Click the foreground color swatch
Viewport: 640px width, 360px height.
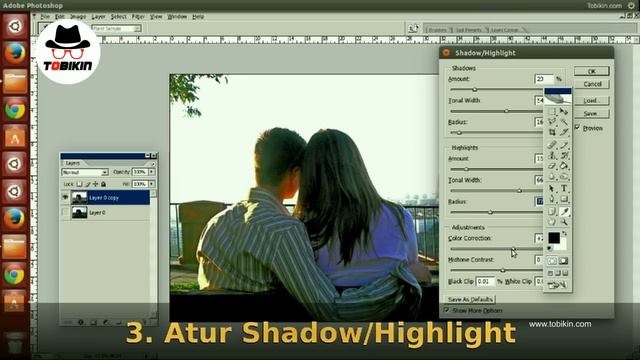(x=554, y=238)
